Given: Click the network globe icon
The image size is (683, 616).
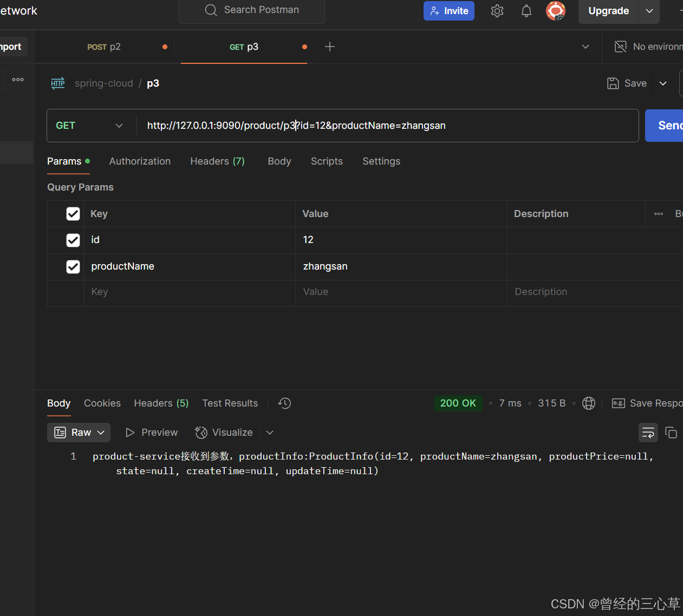Looking at the screenshot, I should click(589, 403).
